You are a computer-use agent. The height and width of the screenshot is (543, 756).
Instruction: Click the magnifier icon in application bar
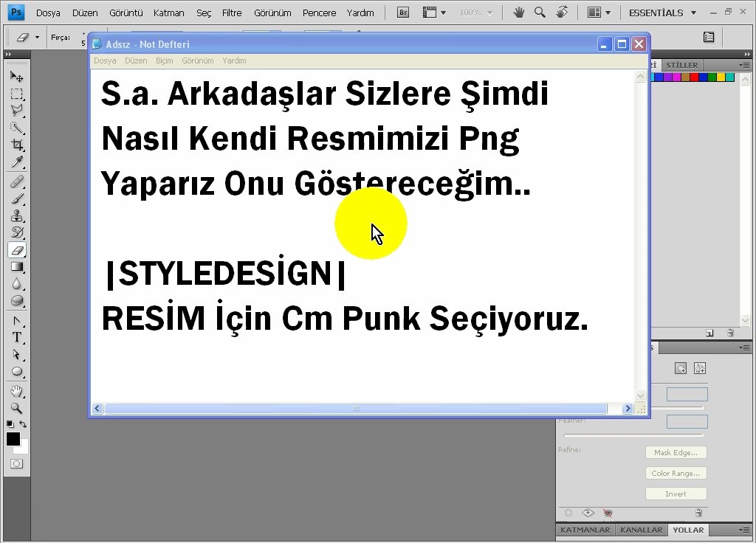pyautogui.click(x=540, y=12)
